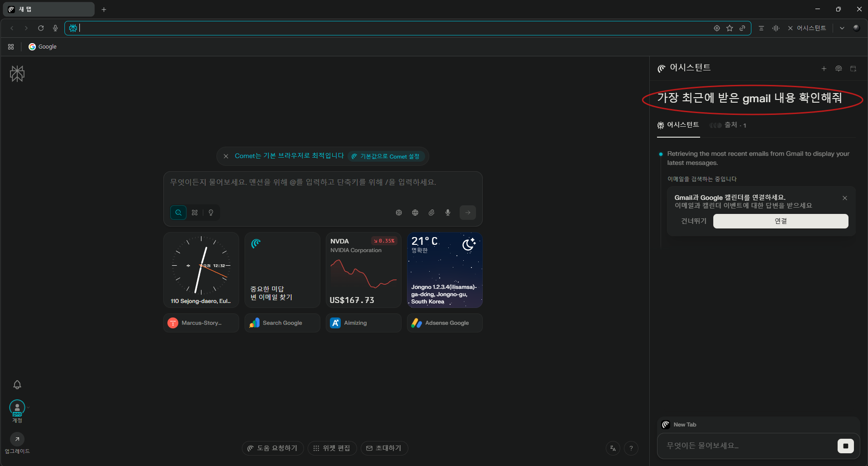The height and width of the screenshot is (466, 868).
Task: Open voice mode waveform icon in toolbar
Action: click(x=776, y=28)
